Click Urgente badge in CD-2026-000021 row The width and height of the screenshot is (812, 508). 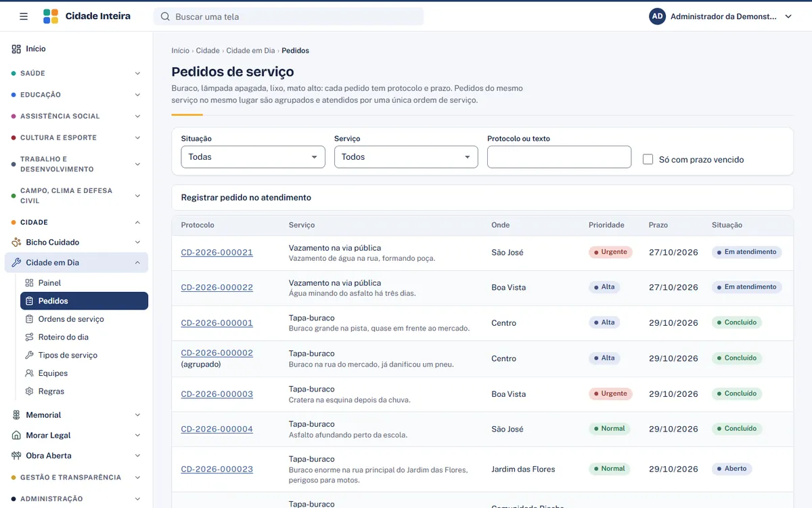point(610,252)
